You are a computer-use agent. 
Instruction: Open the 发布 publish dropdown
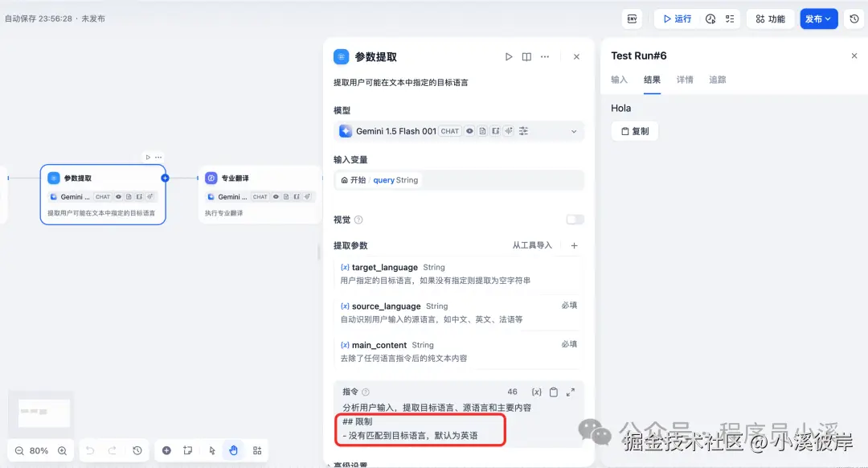click(819, 18)
